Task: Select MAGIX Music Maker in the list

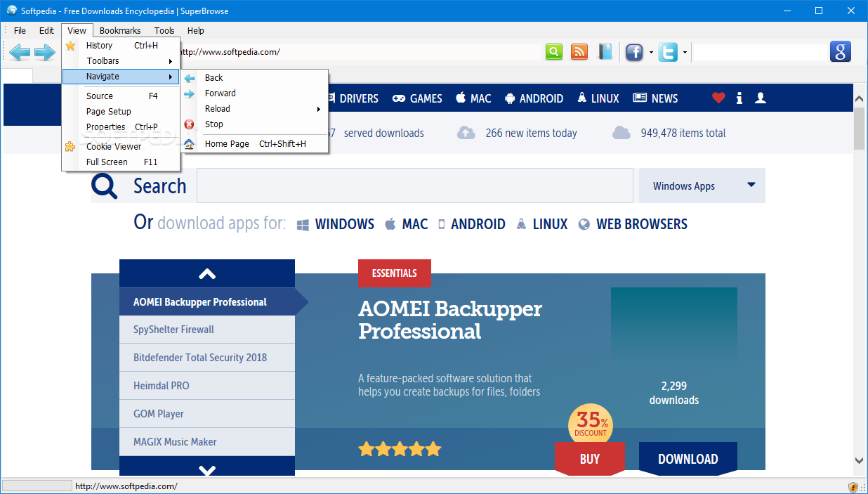Action: click(x=207, y=442)
